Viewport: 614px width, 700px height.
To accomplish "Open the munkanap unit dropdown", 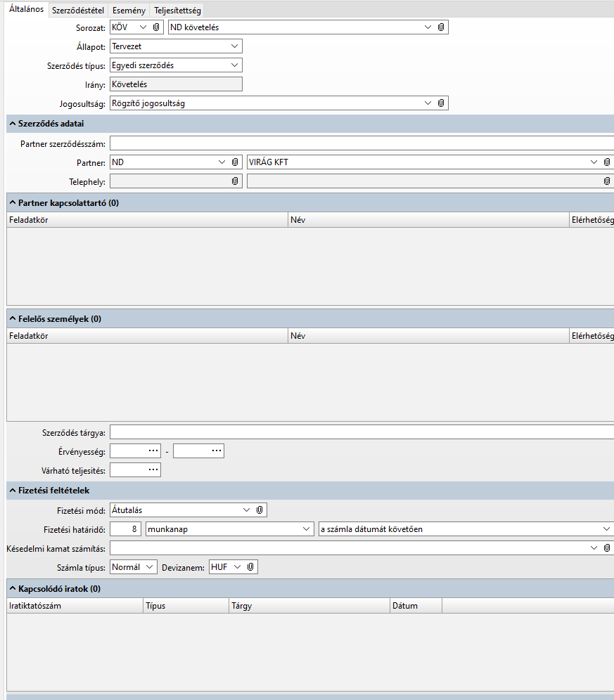I will pyautogui.click(x=306, y=529).
